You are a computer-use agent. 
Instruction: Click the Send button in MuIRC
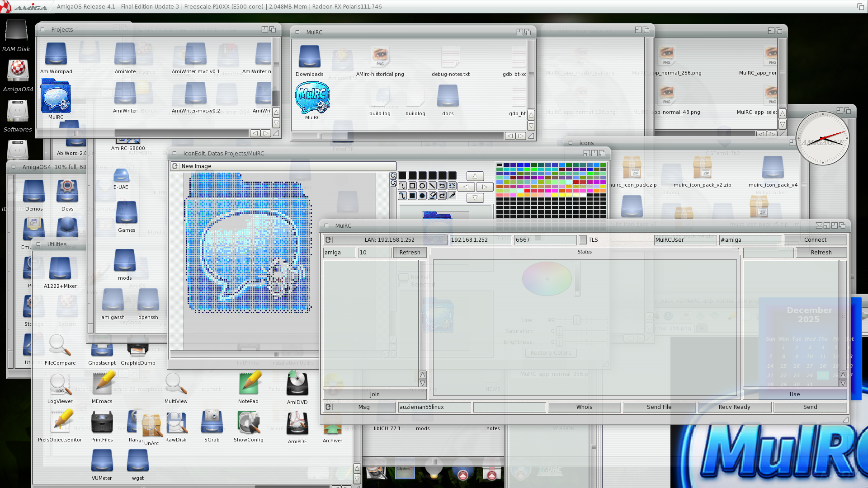[810, 407]
